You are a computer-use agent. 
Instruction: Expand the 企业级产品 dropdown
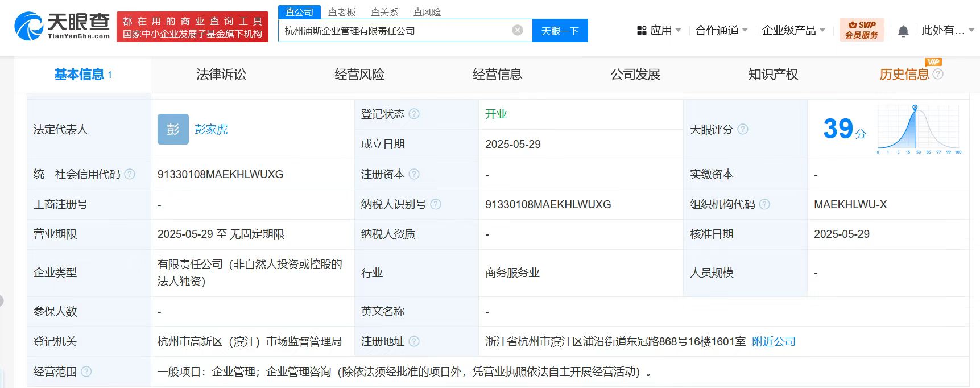point(822,31)
